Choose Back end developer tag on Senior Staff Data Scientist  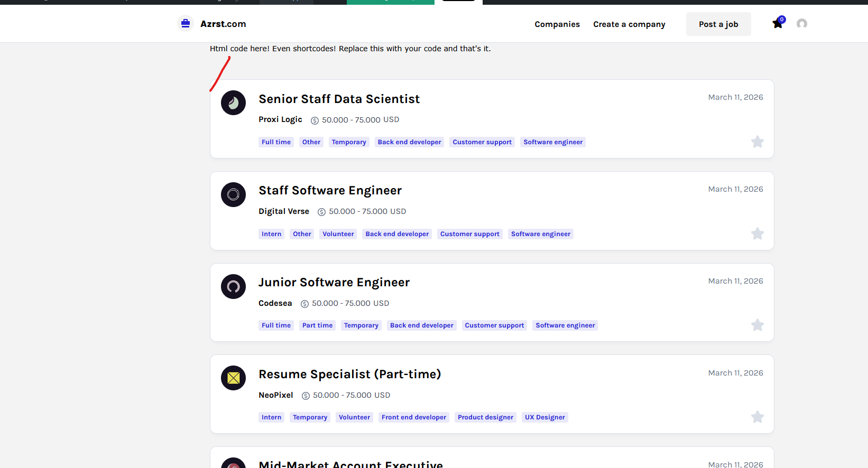[409, 142]
